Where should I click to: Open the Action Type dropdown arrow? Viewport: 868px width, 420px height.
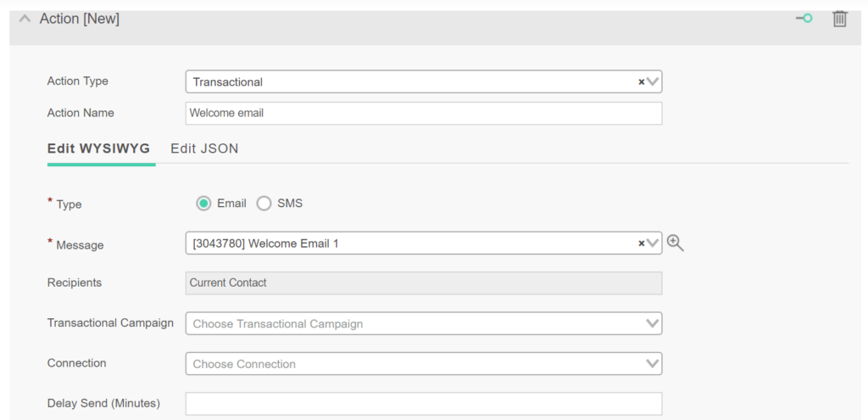pyautogui.click(x=654, y=82)
